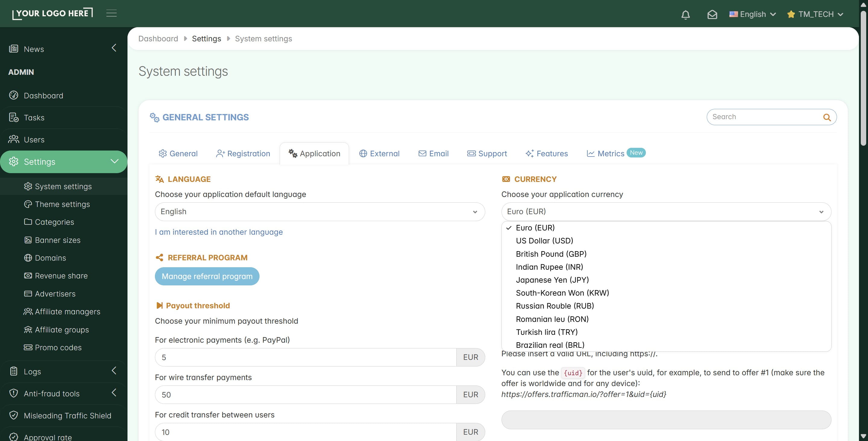
Task: Switch to the General tab
Action: click(x=178, y=154)
